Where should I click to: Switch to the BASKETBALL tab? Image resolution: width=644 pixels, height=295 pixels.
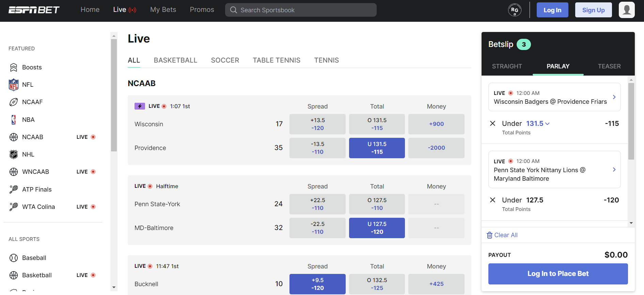click(x=175, y=60)
